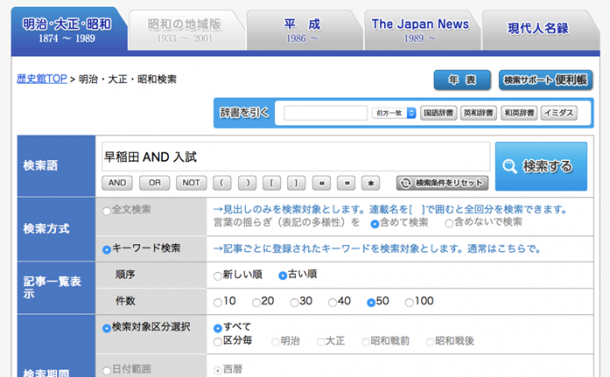Insert the asterisk wildcard
This screenshot has width=610, height=377.
pos(371,183)
